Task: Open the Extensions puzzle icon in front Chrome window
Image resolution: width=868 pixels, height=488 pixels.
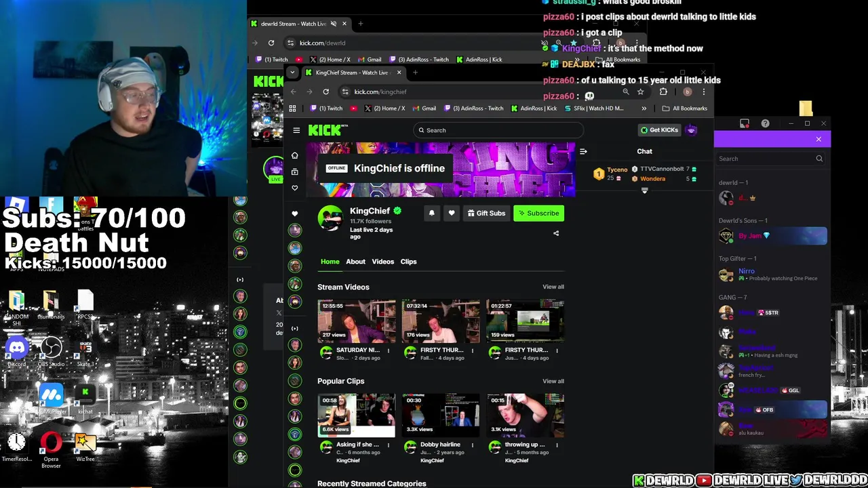Action: pos(663,91)
